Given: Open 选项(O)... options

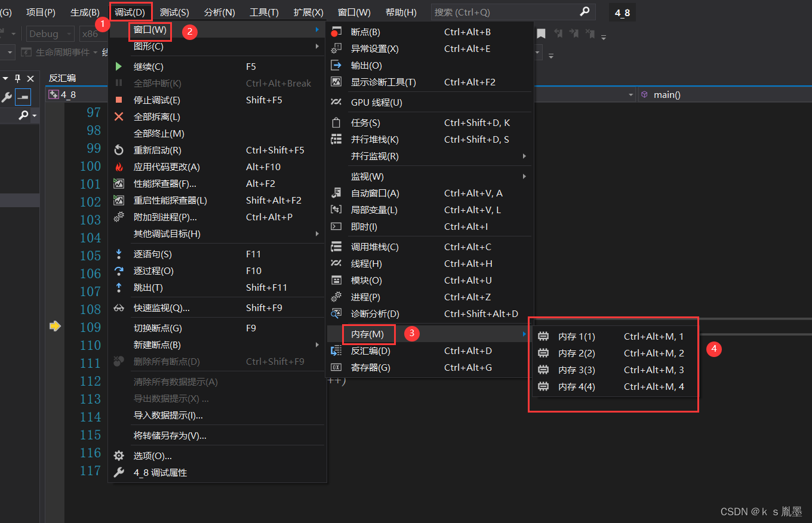Looking at the screenshot, I should pyautogui.click(x=217, y=456).
